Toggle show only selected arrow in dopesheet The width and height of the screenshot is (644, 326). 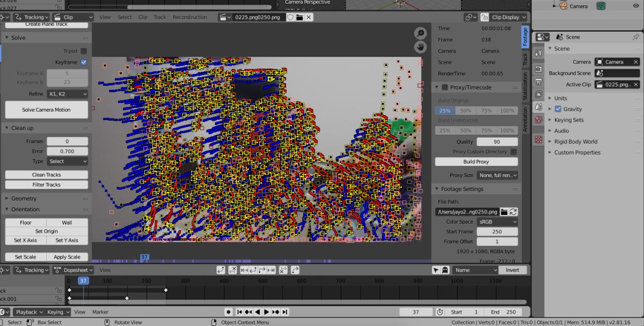point(436,270)
